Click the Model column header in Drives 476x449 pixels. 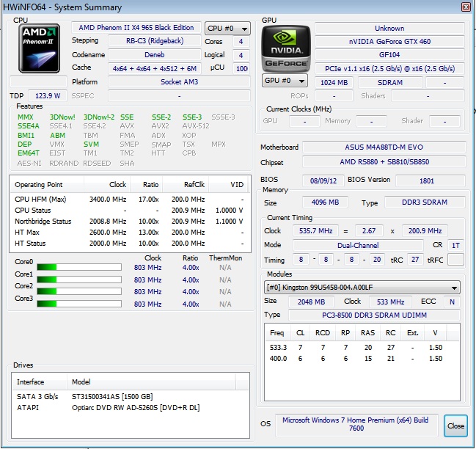151,382
